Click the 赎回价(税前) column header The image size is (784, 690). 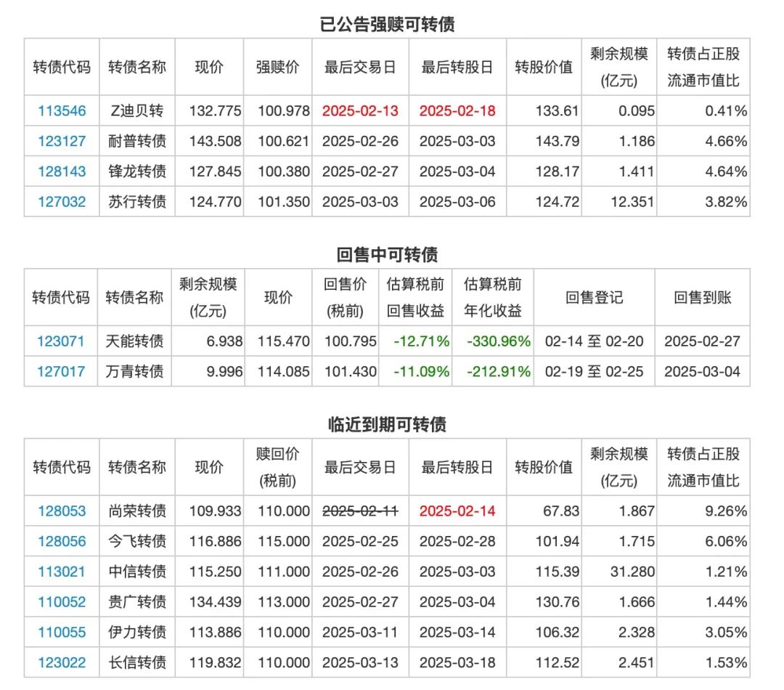tap(277, 467)
